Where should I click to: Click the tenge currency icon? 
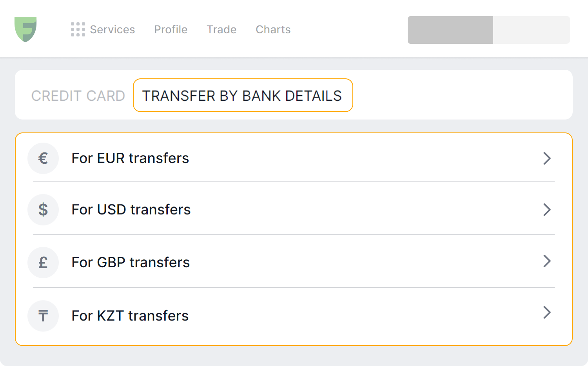pos(43,316)
